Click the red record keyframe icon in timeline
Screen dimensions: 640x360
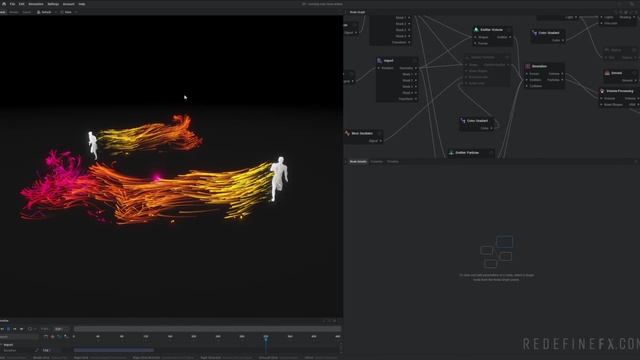click(x=52, y=337)
